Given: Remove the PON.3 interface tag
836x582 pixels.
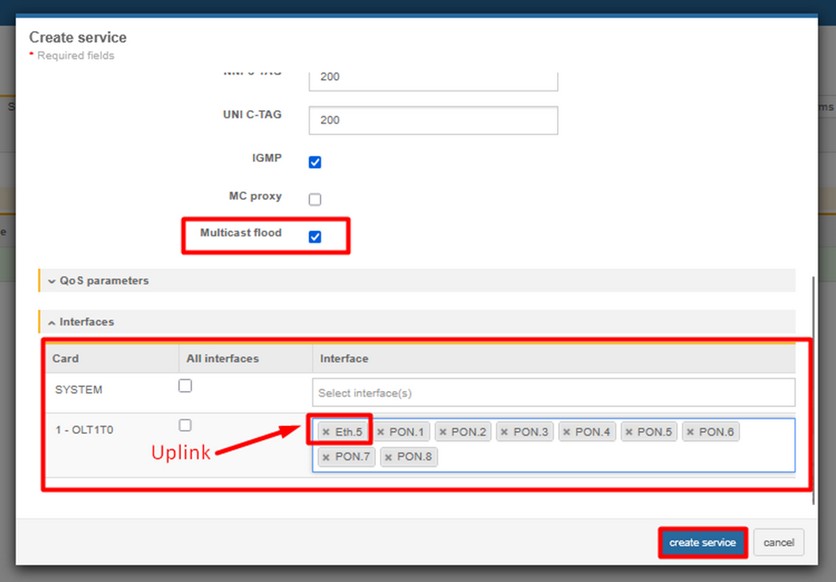Looking at the screenshot, I should (504, 432).
